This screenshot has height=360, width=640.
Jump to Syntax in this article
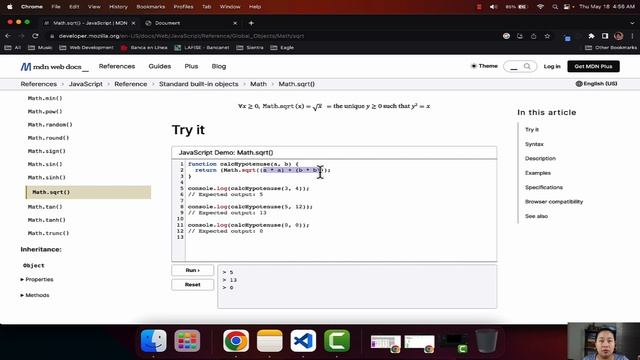534,144
